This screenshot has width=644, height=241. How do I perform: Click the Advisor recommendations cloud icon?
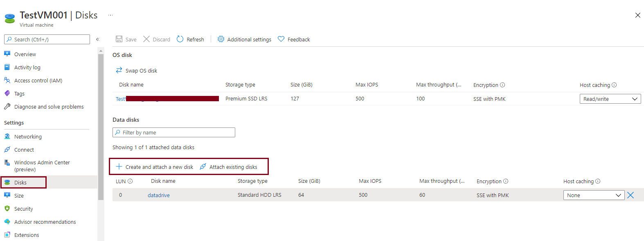(7, 221)
